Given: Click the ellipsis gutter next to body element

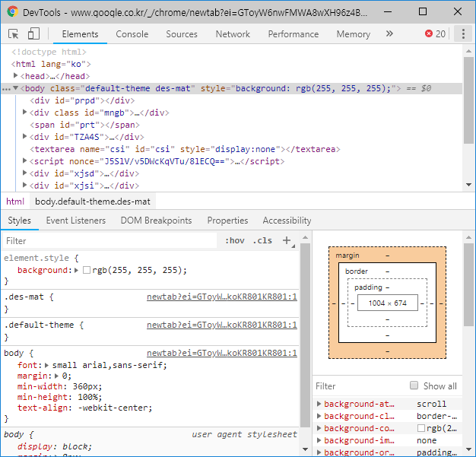Looking at the screenshot, I should [6, 89].
